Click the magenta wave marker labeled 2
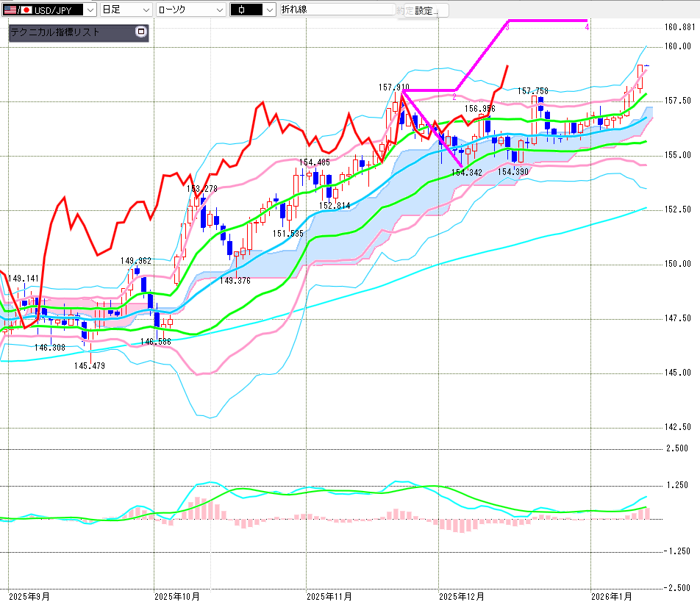 pyautogui.click(x=454, y=97)
